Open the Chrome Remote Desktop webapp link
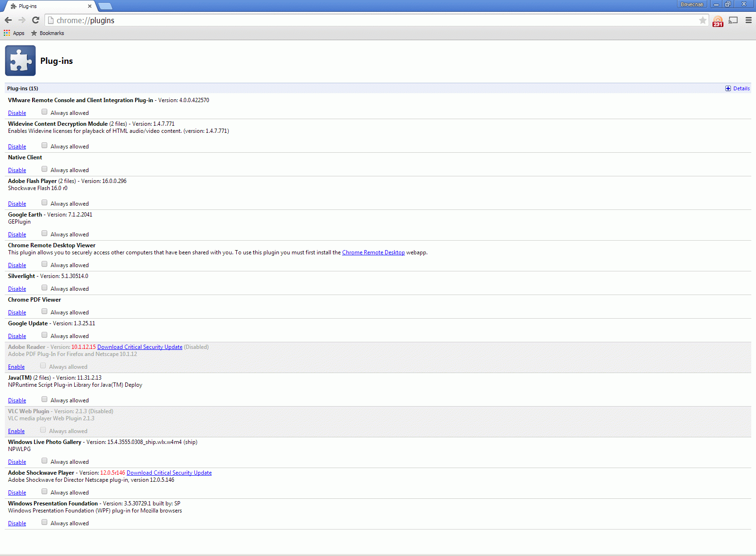Screen dimensions: 756x556 [x=373, y=252]
